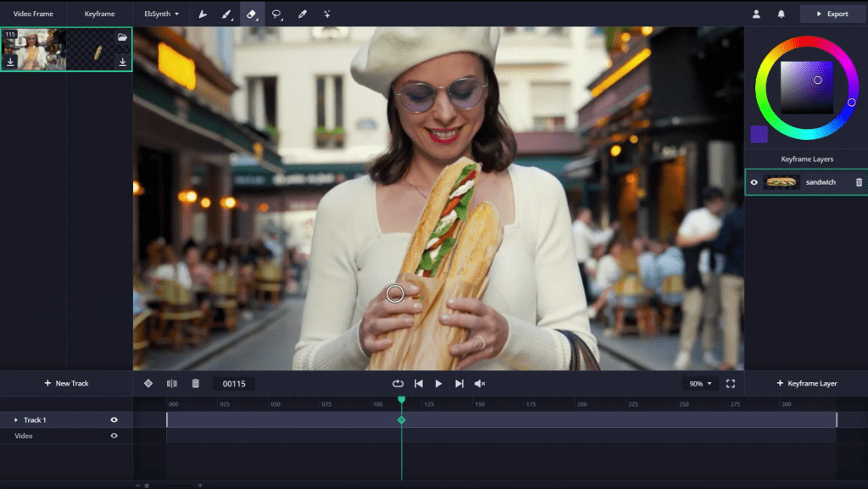The height and width of the screenshot is (489, 868).
Task: Zoom in the timeline with plus
Action: tap(200, 485)
